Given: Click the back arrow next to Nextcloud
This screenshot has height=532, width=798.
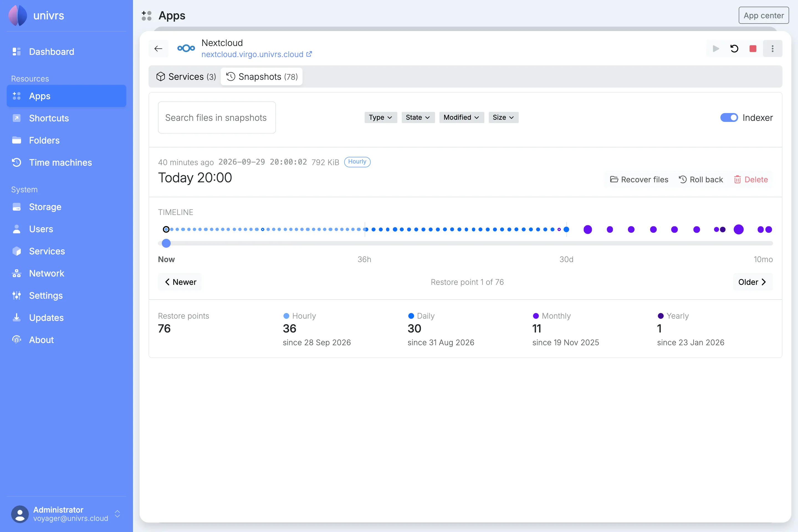Looking at the screenshot, I should tap(158, 48).
